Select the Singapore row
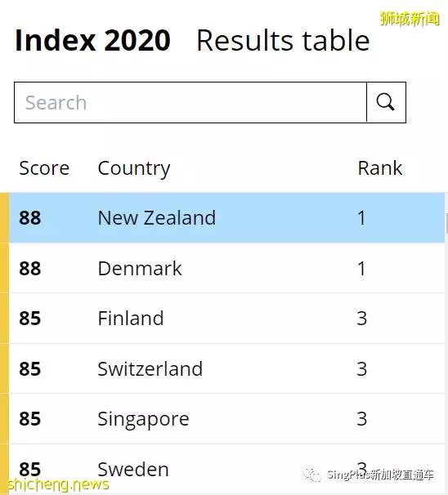Screen dimensions: 448x495 click(x=226, y=418)
